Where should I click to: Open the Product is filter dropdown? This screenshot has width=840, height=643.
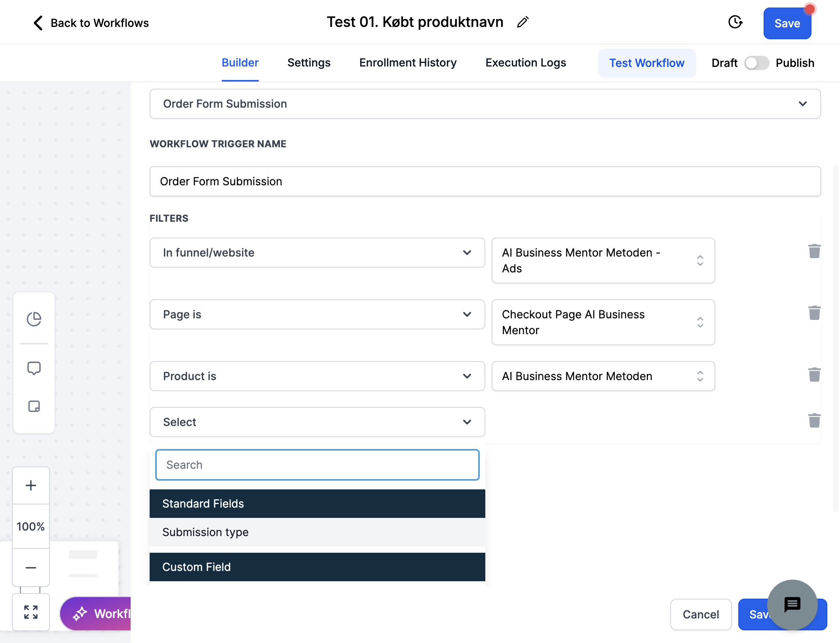click(x=317, y=376)
